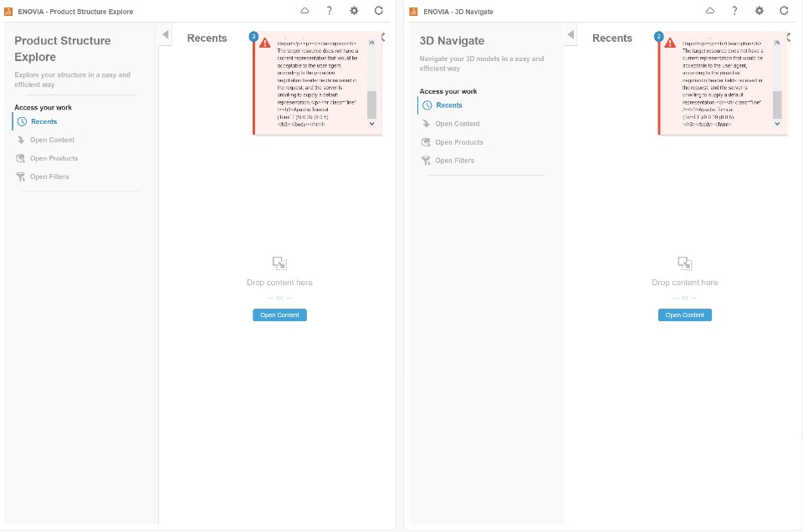
Task: Select Open Products in 3D Navigate sidebar
Action: (459, 142)
